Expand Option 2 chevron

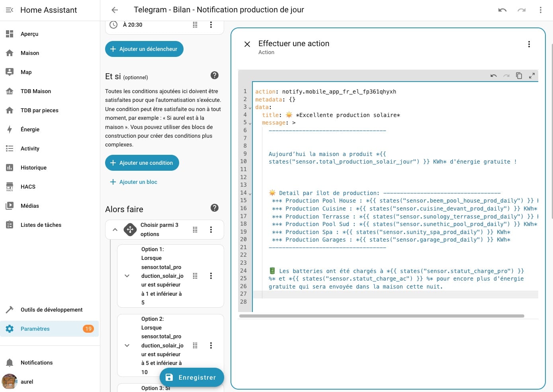click(127, 345)
